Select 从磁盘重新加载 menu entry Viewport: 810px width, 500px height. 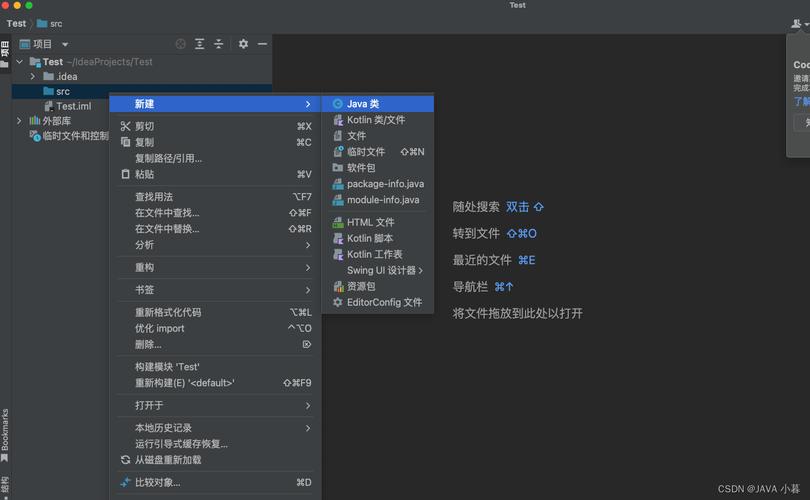pyautogui.click(x=215, y=460)
